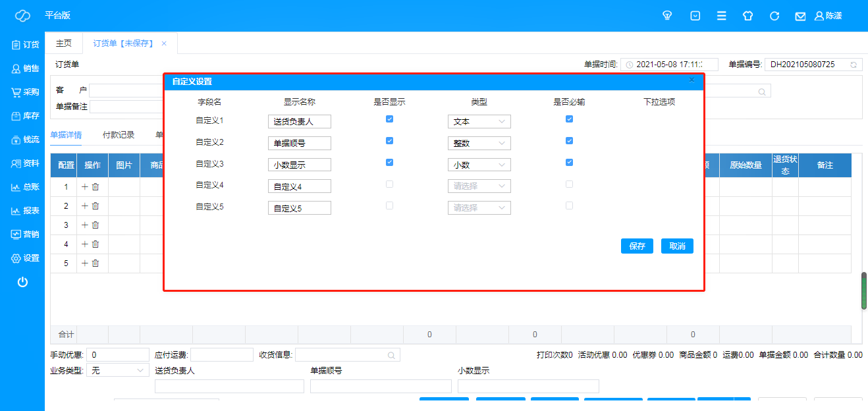Viewport: 868px width, 411px height.
Task: Edit display name field 小数显示
Action: coord(300,165)
